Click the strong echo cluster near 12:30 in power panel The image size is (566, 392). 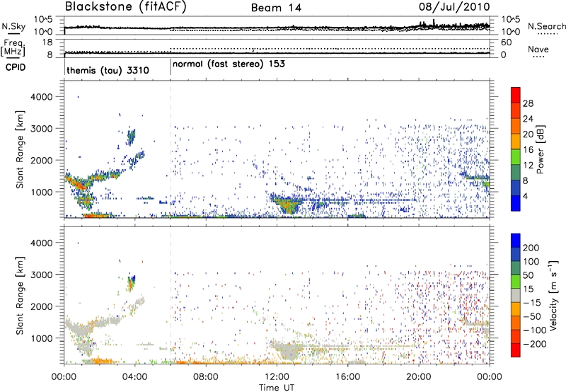[288, 205]
